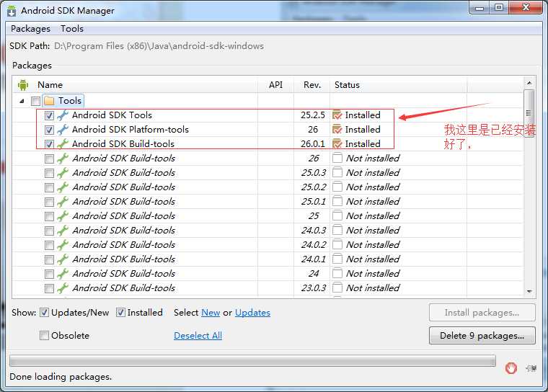Image resolution: width=548 pixels, height=392 pixels.
Task: Toggle the Installed show filter
Action: (120, 312)
